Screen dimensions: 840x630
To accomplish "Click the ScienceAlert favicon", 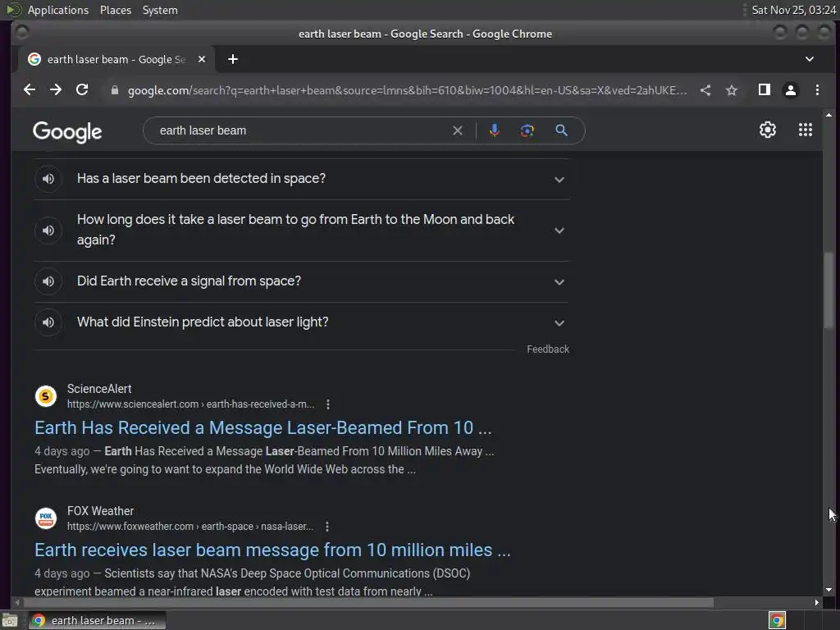I will click(x=46, y=396).
